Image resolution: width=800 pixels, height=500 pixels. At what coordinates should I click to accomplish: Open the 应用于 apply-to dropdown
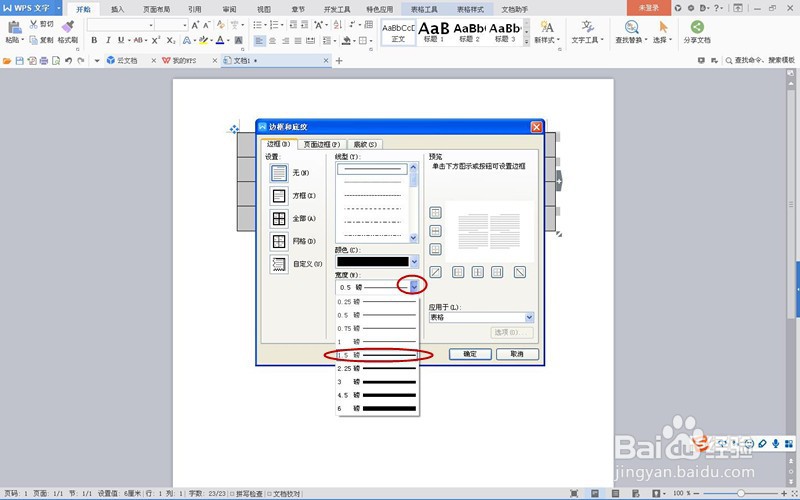click(x=529, y=317)
